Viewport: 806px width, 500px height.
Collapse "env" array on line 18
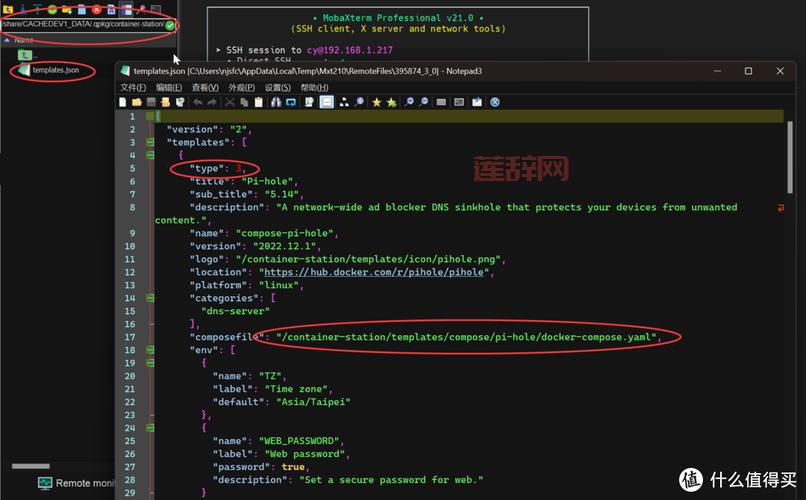point(150,350)
